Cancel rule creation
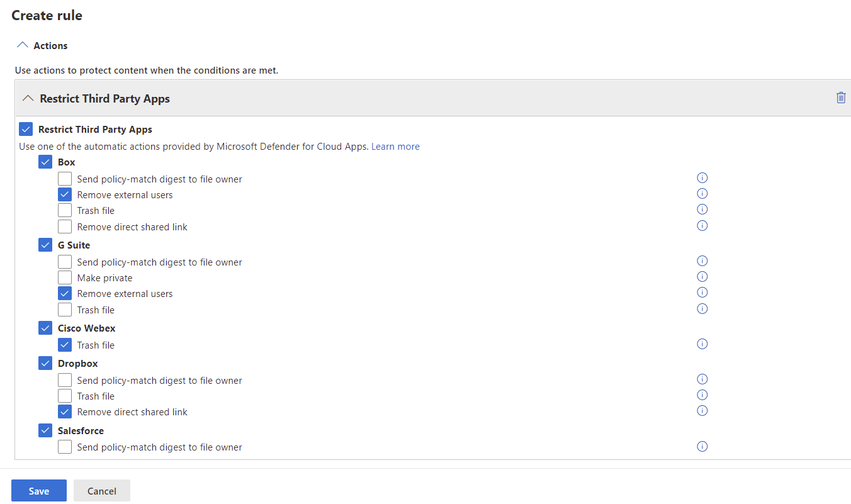 click(102, 491)
